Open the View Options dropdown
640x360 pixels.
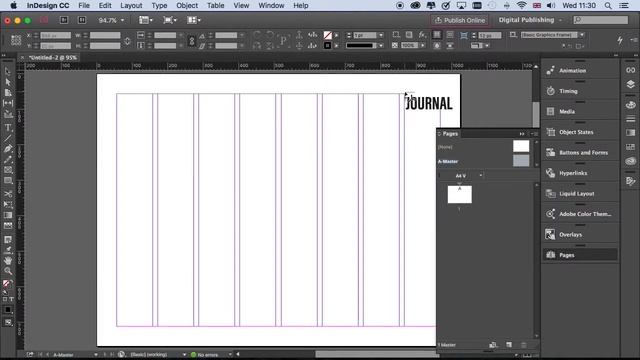tap(145, 20)
